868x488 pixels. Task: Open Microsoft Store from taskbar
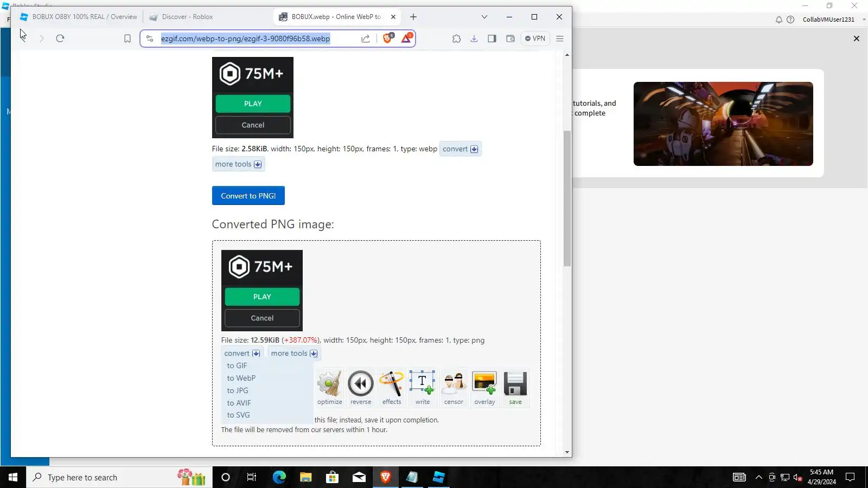tap(332, 477)
